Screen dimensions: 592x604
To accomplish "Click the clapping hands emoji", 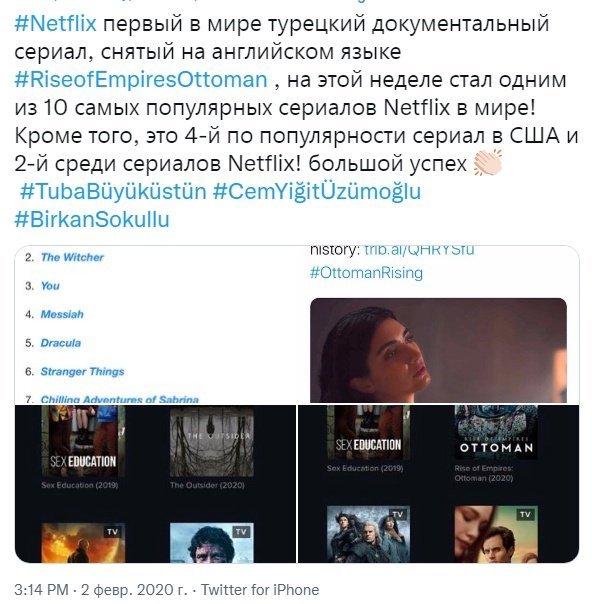I will pyautogui.click(x=488, y=163).
